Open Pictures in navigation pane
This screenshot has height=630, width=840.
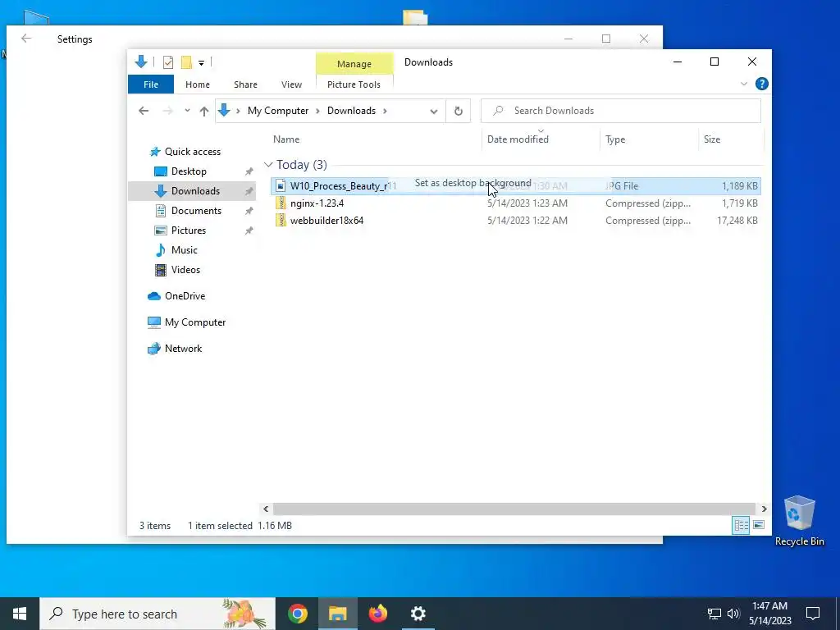coord(188,231)
